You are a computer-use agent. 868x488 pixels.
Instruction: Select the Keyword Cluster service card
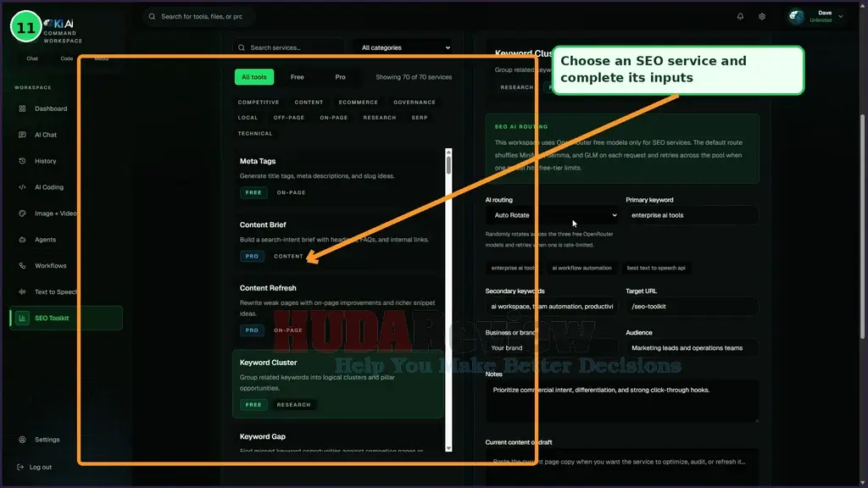pyautogui.click(x=338, y=384)
